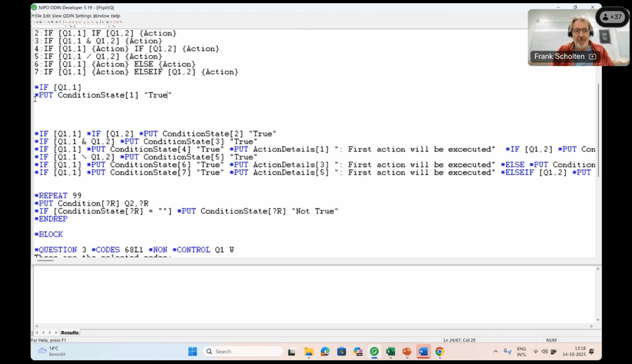Open the File menu
Screen dimensions: 632x364
[38, 16]
